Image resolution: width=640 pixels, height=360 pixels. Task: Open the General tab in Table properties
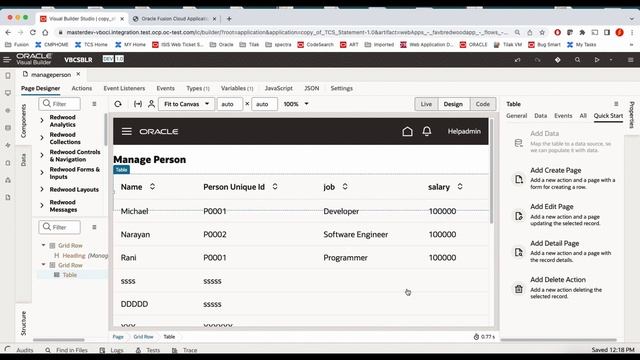click(x=516, y=116)
